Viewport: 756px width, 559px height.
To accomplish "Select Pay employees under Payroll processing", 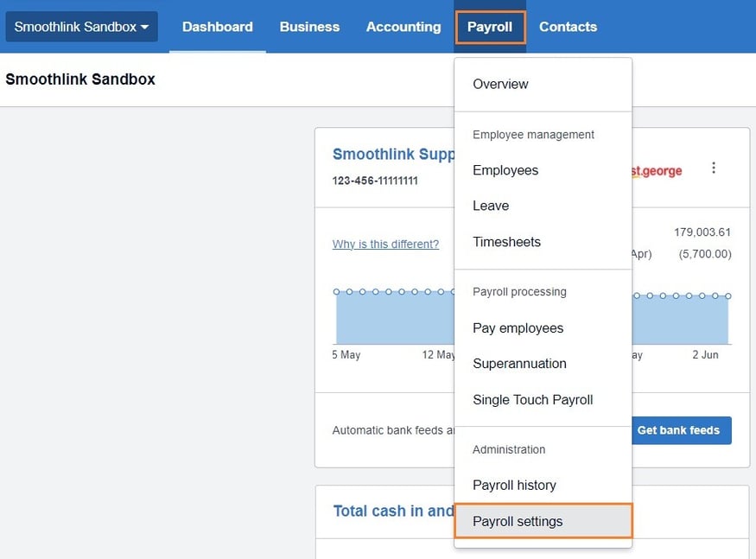I will [518, 328].
